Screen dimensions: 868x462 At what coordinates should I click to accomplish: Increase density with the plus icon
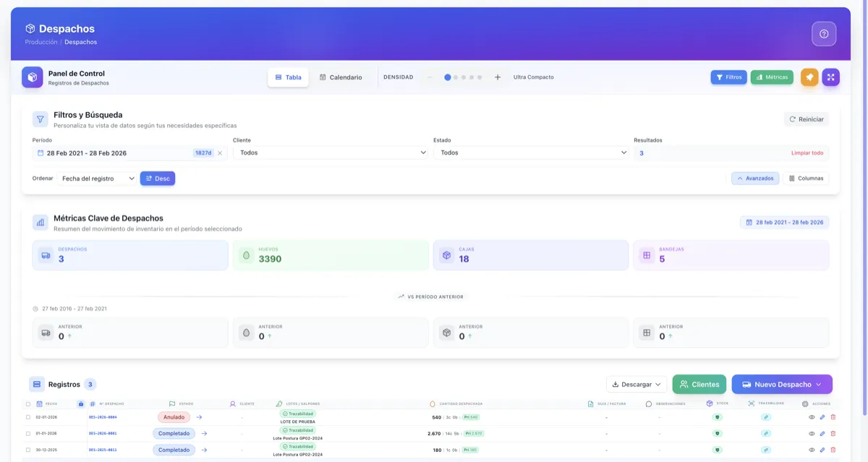point(498,77)
